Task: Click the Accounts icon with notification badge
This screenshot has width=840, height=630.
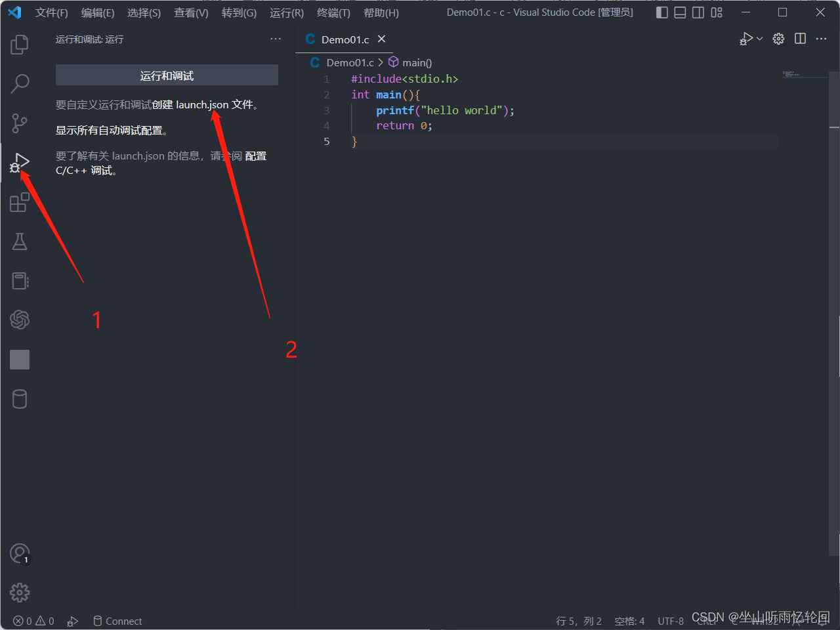Action: click(x=19, y=553)
